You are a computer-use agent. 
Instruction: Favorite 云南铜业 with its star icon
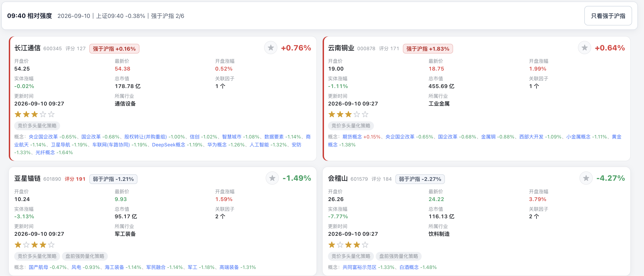coord(585,48)
